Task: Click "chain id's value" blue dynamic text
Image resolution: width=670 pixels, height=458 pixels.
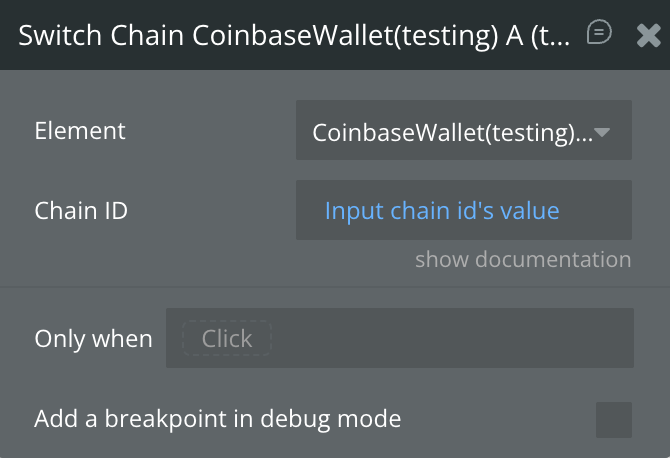Action: pos(474,211)
